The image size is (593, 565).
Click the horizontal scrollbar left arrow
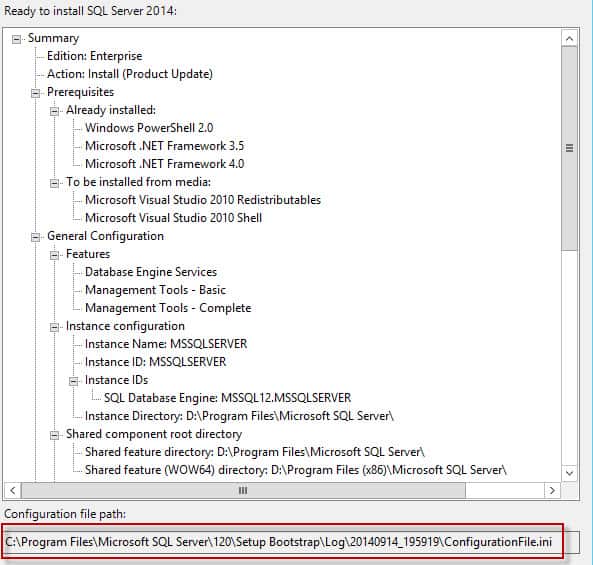click(13, 490)
